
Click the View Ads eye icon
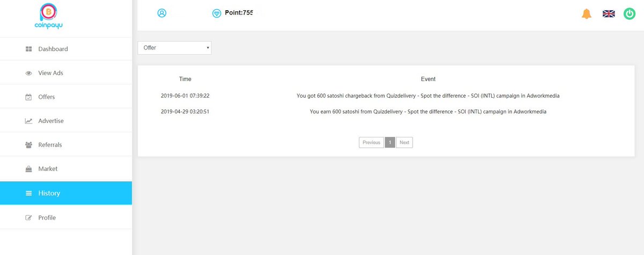coord(29,73)
